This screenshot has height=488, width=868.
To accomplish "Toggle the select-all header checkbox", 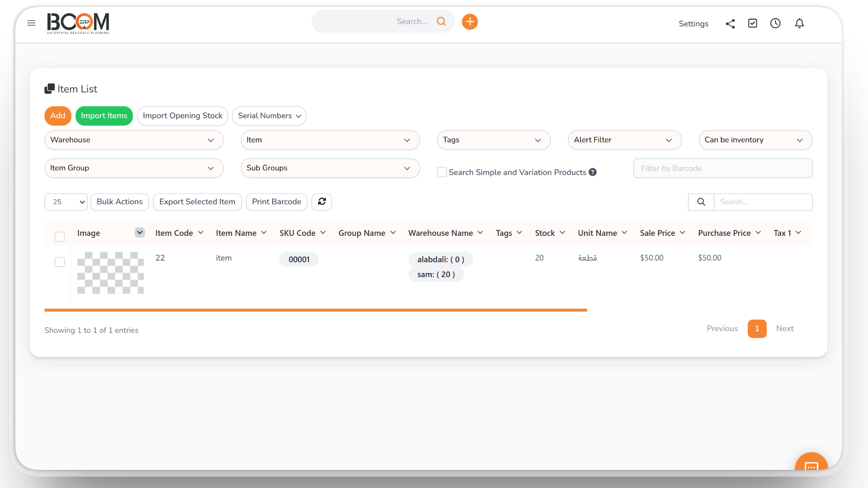I will coord(60,237).
